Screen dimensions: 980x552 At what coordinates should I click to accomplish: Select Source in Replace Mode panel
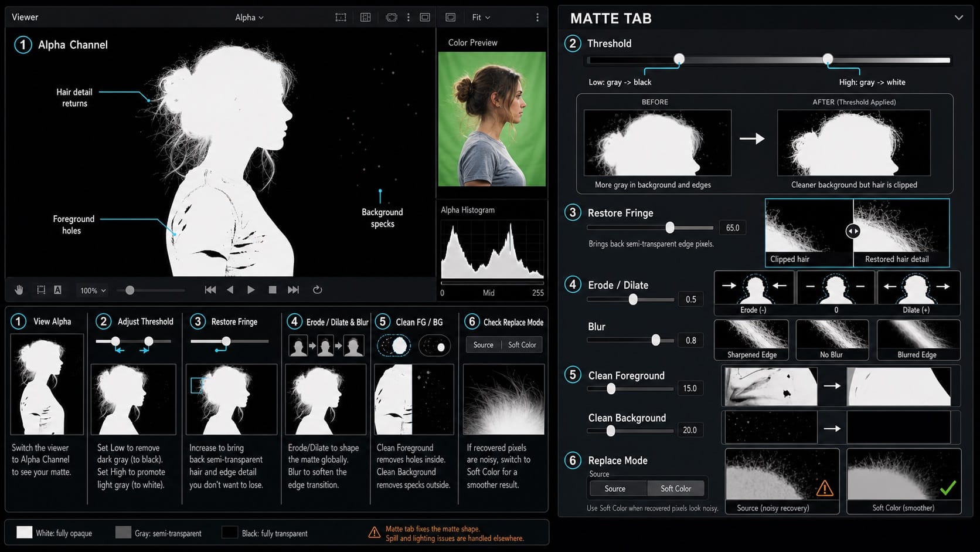click(x=615, y=489)
